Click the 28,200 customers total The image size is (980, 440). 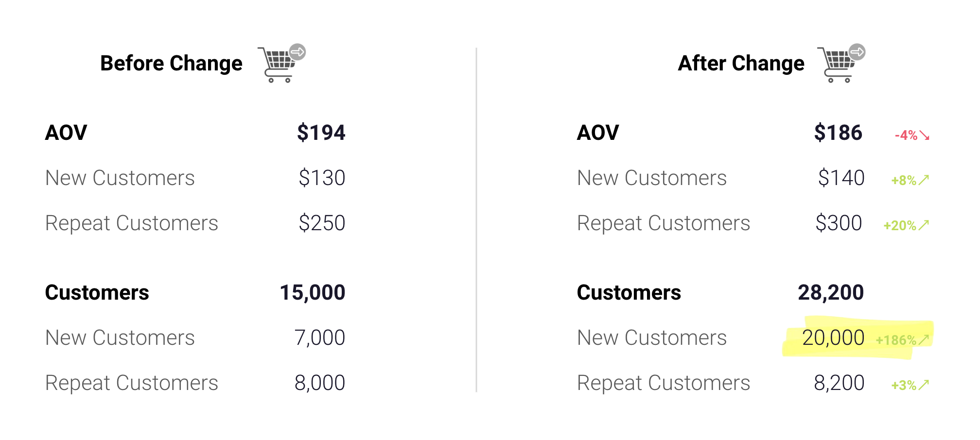click(831, 292)
